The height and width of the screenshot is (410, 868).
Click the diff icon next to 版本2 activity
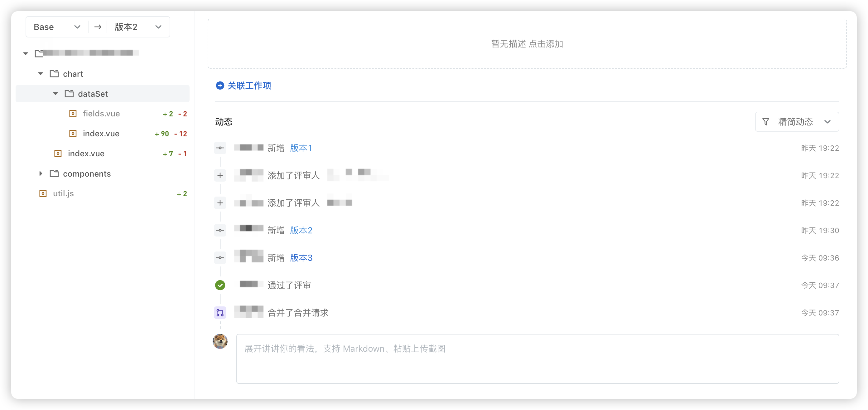pyautogui.click(x=220, y=229)
